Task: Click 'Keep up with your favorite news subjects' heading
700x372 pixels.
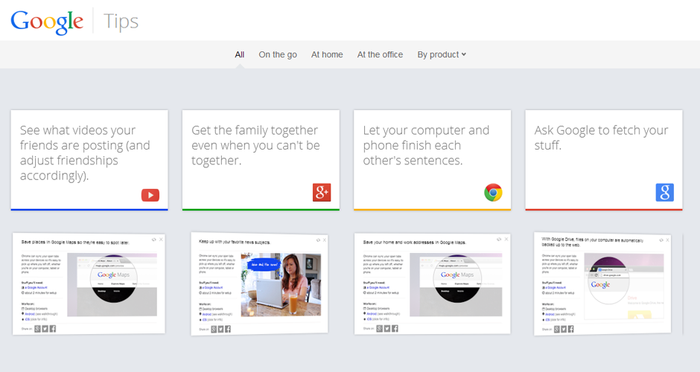Action: tap(234, 242)
